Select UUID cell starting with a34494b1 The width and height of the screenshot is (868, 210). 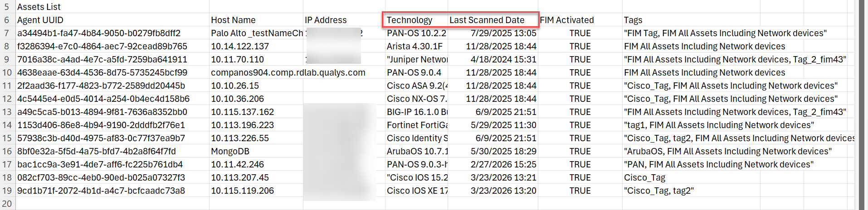[99, 33]
